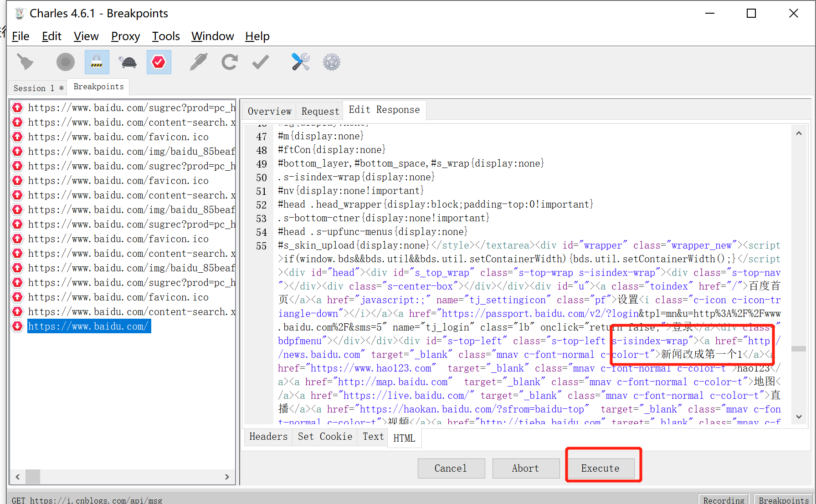Validate the response with the checkmark icon
This screenshot has width=816, height=504.
(260, 62)
